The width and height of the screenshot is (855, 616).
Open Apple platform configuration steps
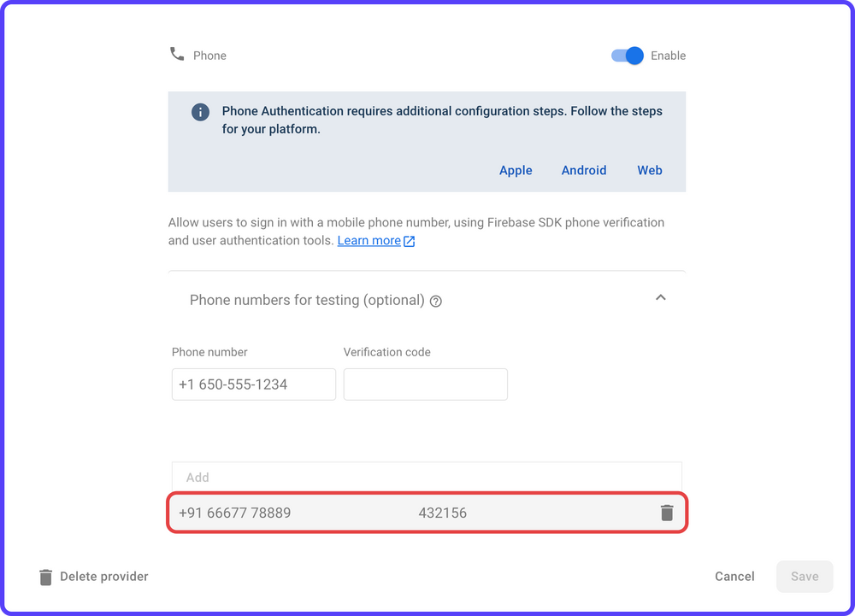(516, 170)
